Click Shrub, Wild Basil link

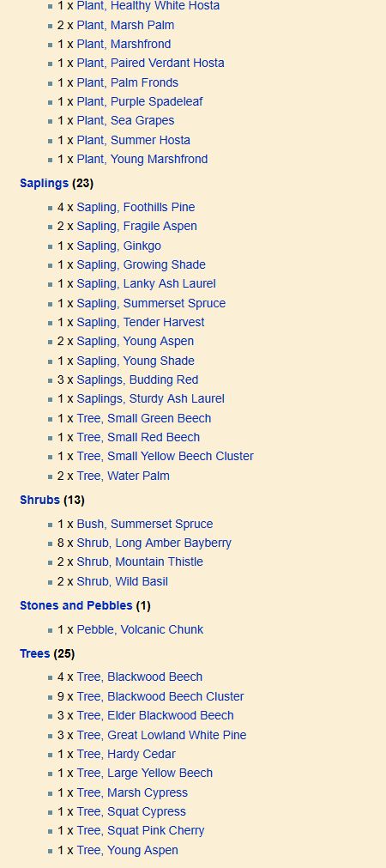(x=123, y=582)
